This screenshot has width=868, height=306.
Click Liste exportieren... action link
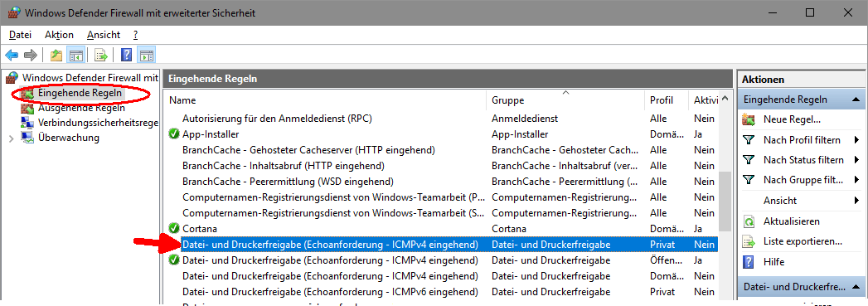(x=803, y=242)
